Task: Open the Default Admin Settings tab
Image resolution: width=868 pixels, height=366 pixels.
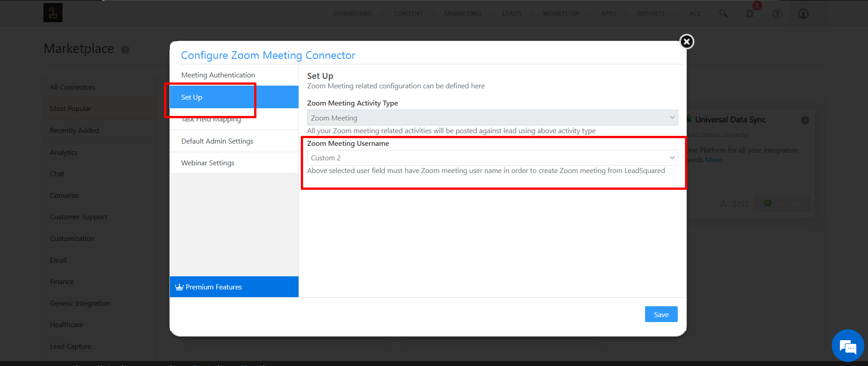Action: (x=234, y=141)
